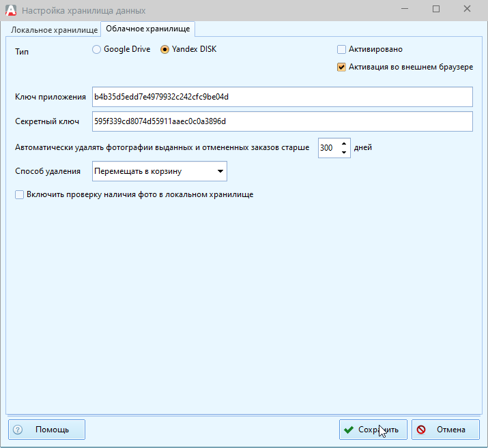Enable local storage photo check checkbox
Image resolution: width=488 pixels, height=448 pixels.
point(20,194)
